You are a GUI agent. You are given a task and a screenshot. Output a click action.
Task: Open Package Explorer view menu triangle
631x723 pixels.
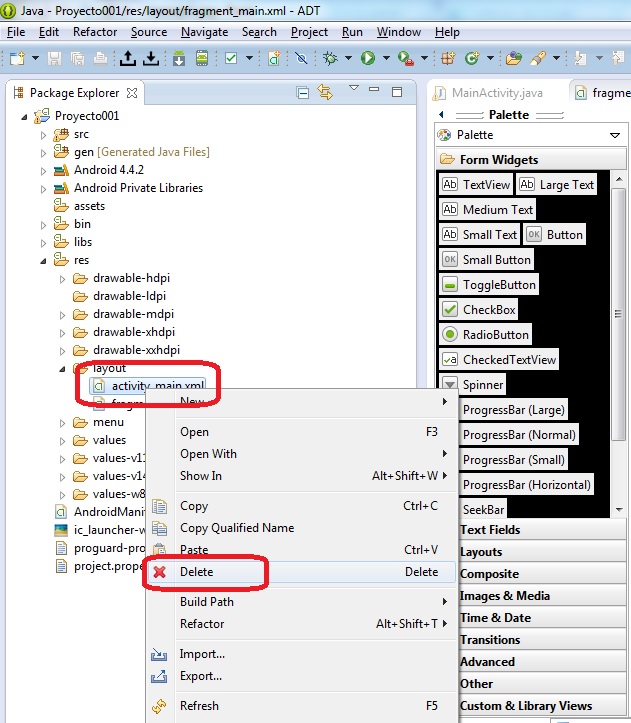click(x=354, y=88)
